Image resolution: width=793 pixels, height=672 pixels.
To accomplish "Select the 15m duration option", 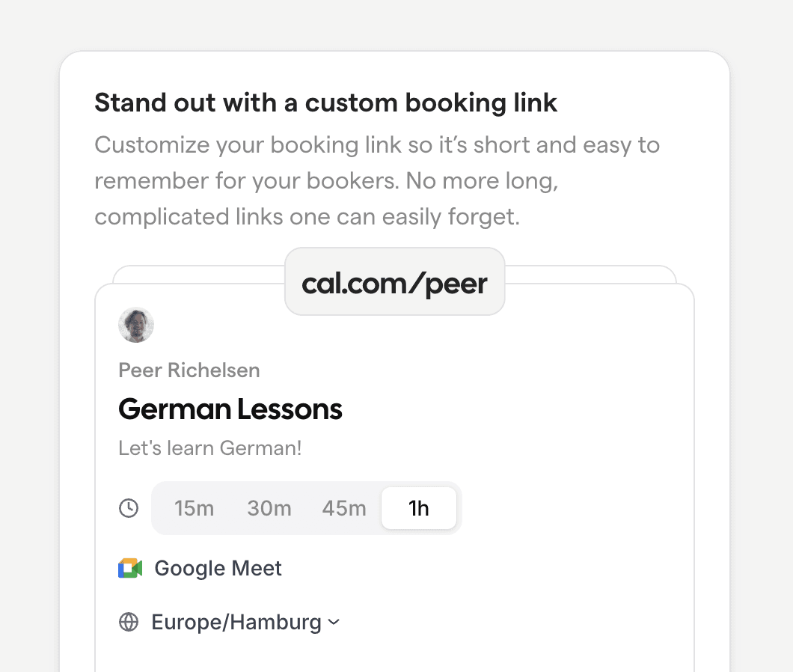I will [x=195, y=508].
